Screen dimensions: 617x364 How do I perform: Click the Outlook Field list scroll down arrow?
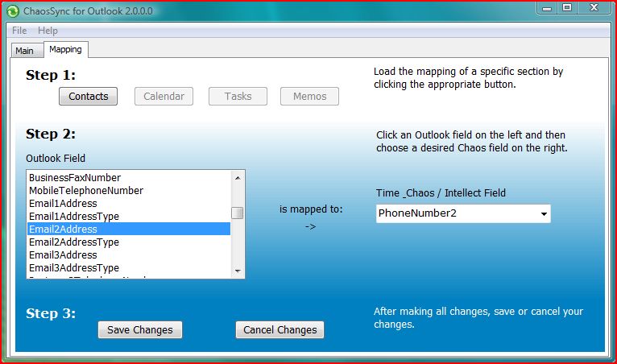tap(238, 271)
